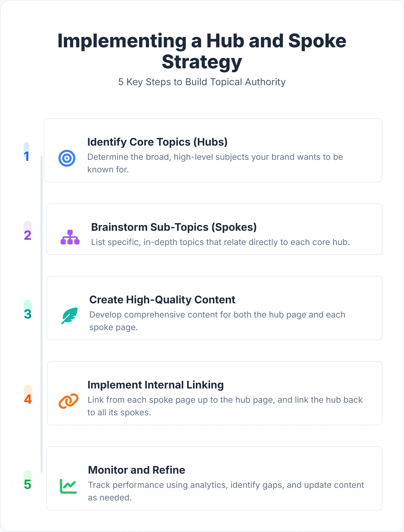404x532 pixels.
Task: Select step number 1 badge
Action: point(26,152)
